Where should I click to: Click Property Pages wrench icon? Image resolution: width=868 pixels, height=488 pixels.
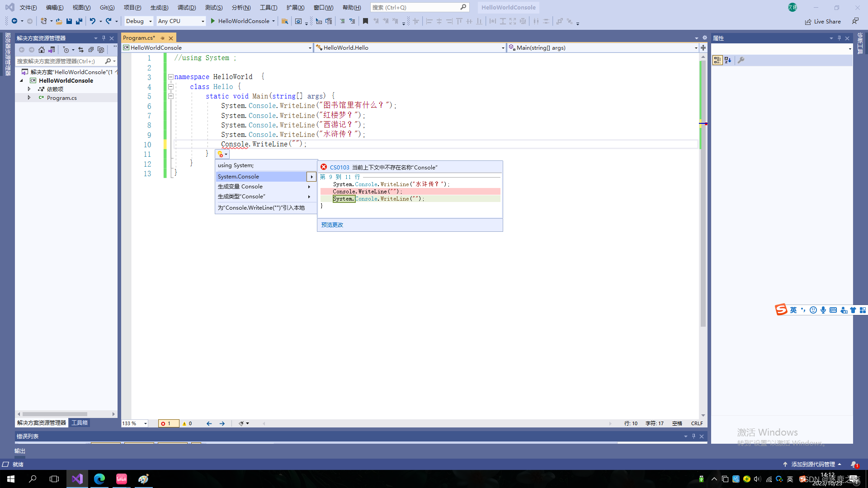[x=741, y=60]
